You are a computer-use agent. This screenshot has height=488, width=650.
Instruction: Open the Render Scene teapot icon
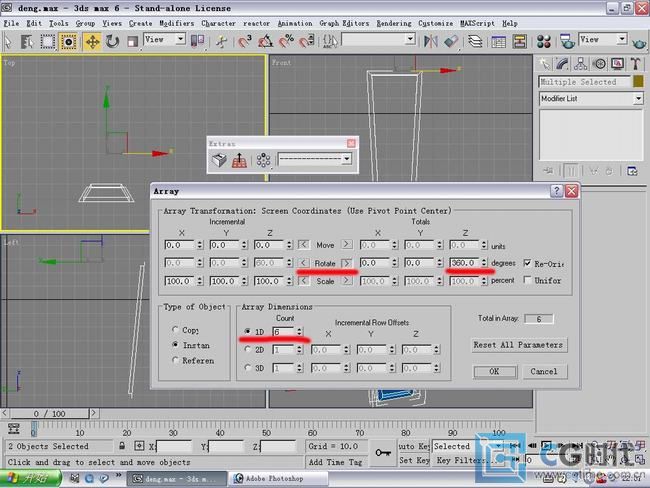tap(567, 41)
